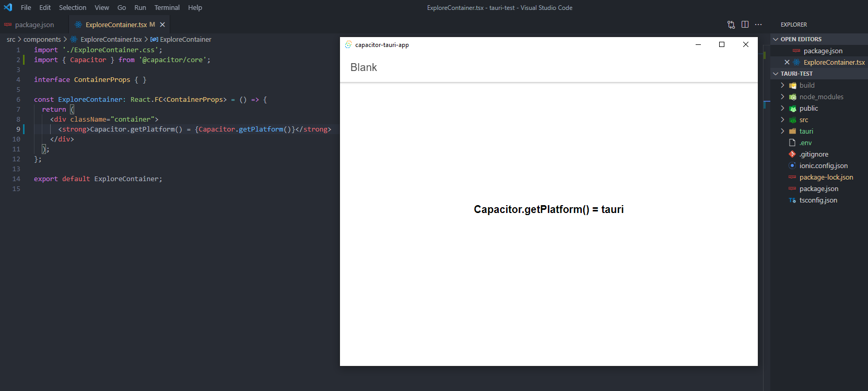Click the React icon on ExploreContainer.tsx tab
868x391 pixels.
coord(78,25)
